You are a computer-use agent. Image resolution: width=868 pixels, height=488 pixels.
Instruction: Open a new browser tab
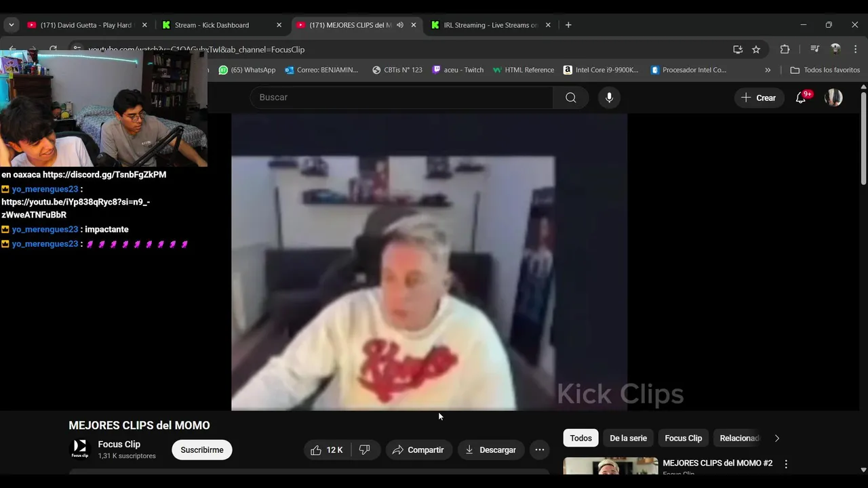pyautogui.click(x=568, y=25)
